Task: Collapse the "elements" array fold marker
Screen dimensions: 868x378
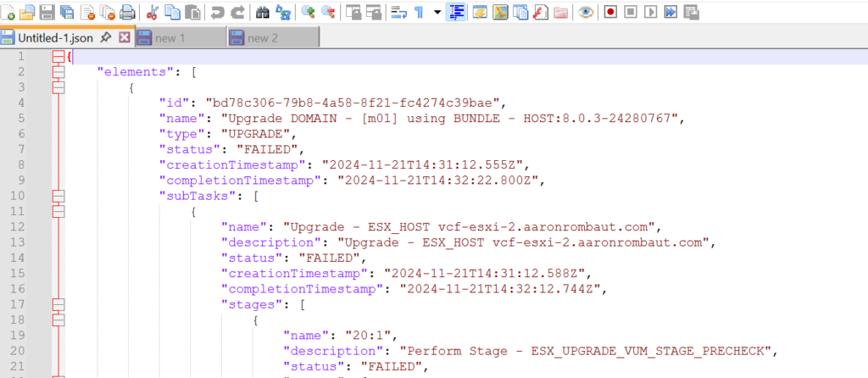Action: click(x=58, y=72)
